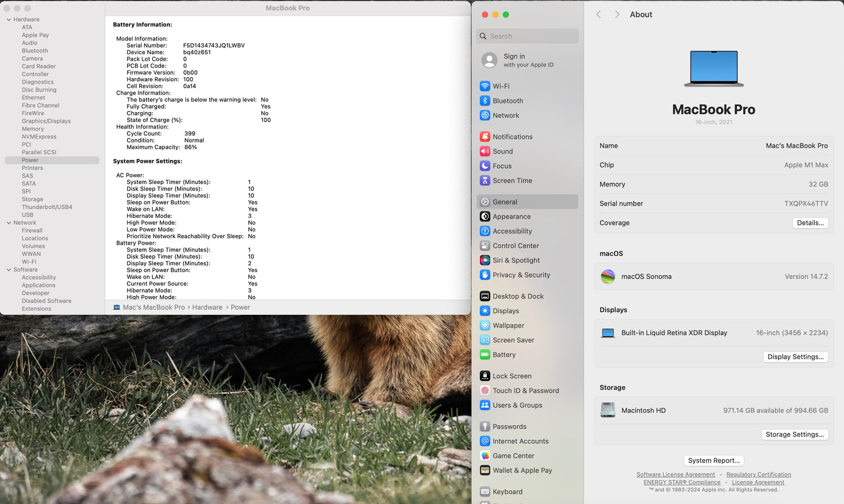844x504 pixels.
Task: Open Privacy & Security hand icon
Action: pos(485,275)
